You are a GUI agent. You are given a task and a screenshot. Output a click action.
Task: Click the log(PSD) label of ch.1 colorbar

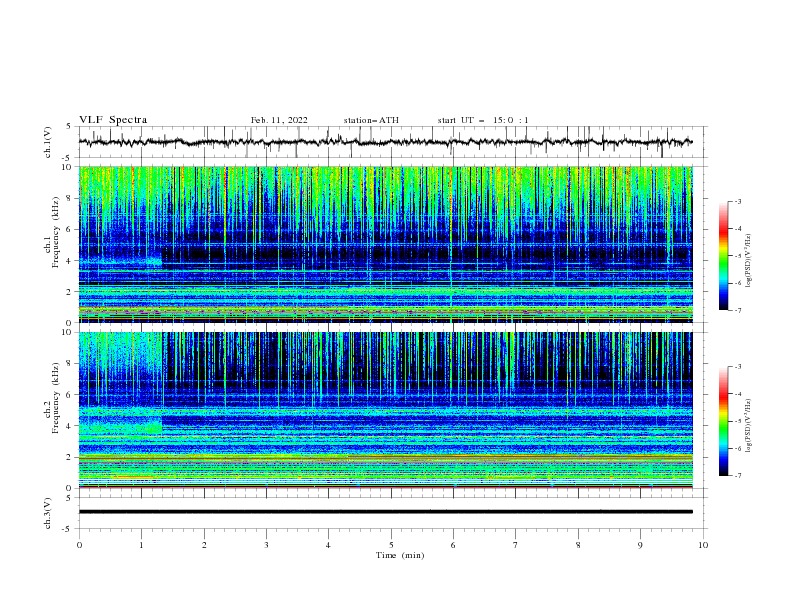[x=749, y=261]
